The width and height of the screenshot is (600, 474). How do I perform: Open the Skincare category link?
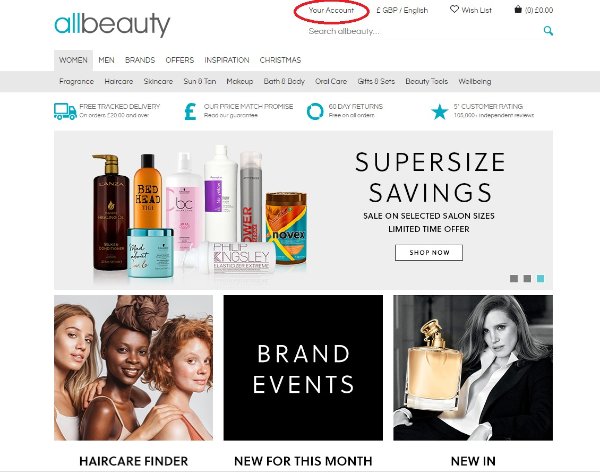[158, 81]
